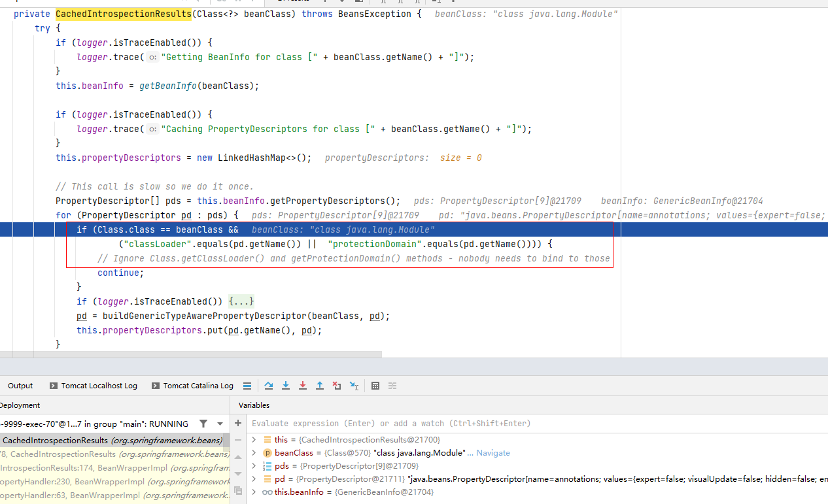The width and height of the screenshot is (828, 504).
Task: Move watch down with down arrow
Action: click(x=238, y=473)
